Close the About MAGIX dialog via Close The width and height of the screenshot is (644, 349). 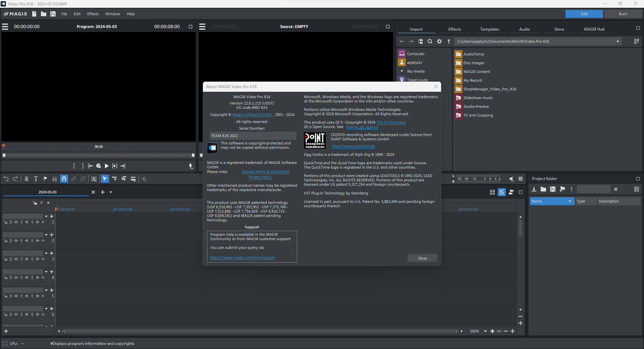point(422,258)
